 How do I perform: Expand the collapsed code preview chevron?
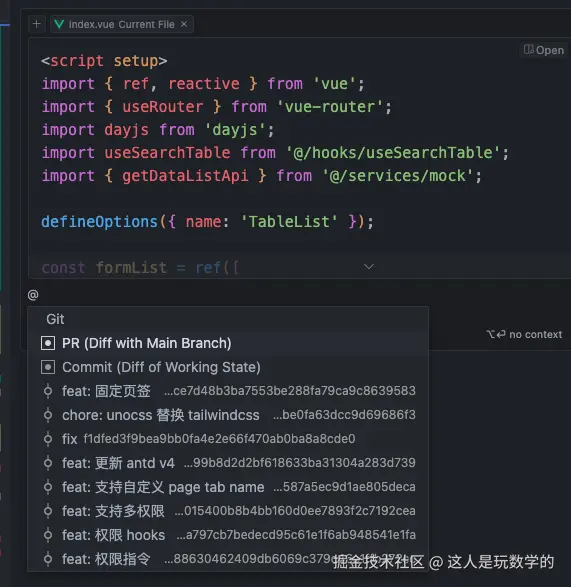(369, 267)
